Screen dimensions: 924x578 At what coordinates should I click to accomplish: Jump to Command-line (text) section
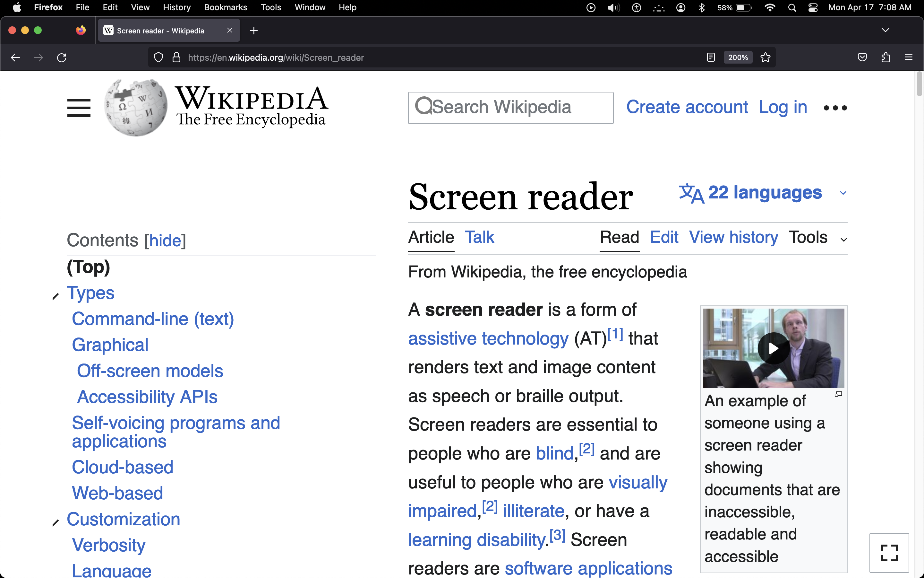pyautogui.click(x=153, y=319)
